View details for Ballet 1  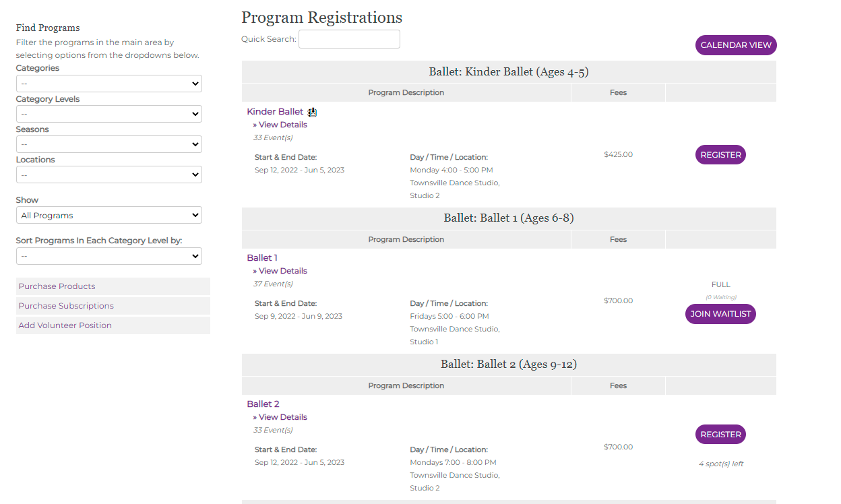point(282,271)
